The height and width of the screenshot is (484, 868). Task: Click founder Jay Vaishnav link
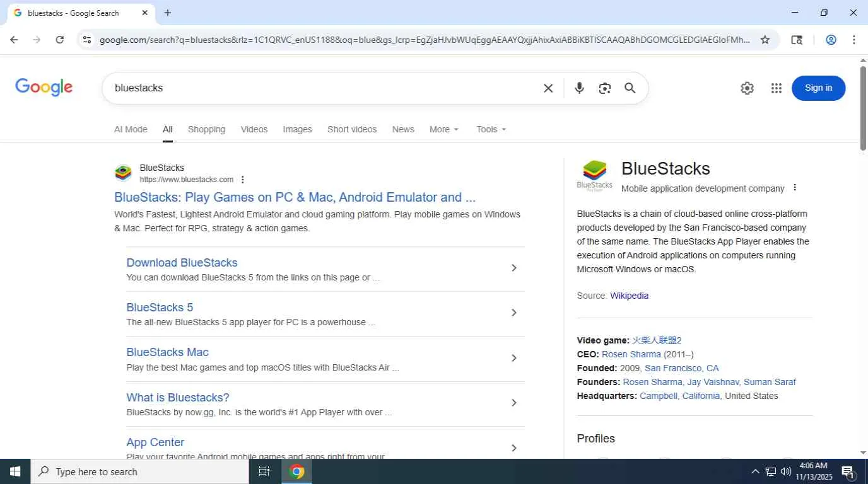click(713, 382)
